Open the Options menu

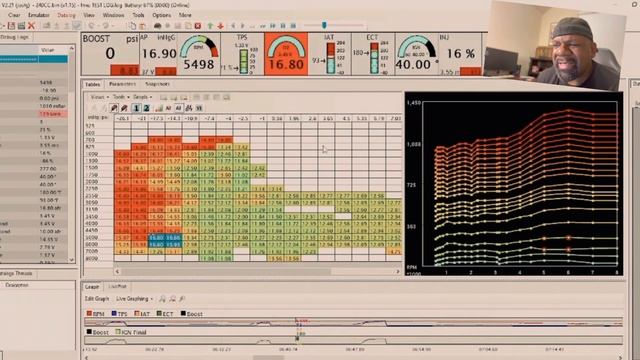162,15
